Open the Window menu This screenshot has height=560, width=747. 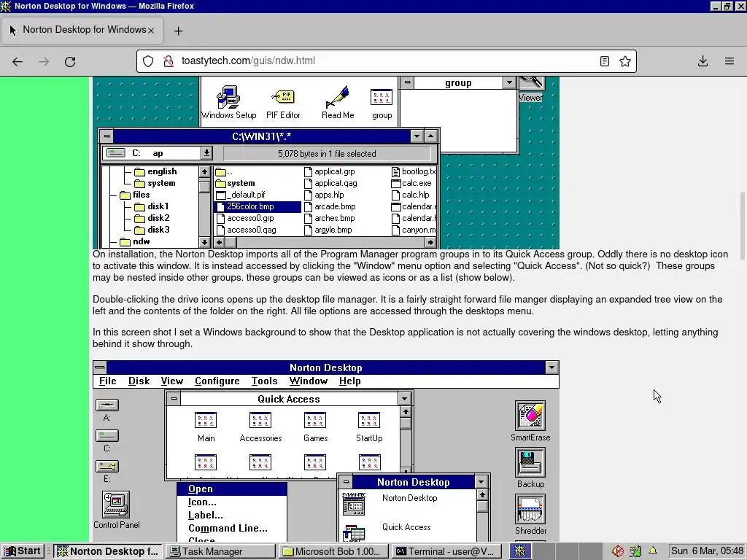point(308,381)
